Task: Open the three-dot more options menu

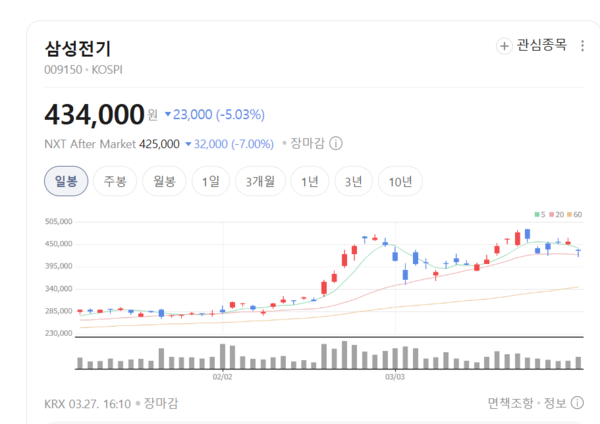Action: 582,46
